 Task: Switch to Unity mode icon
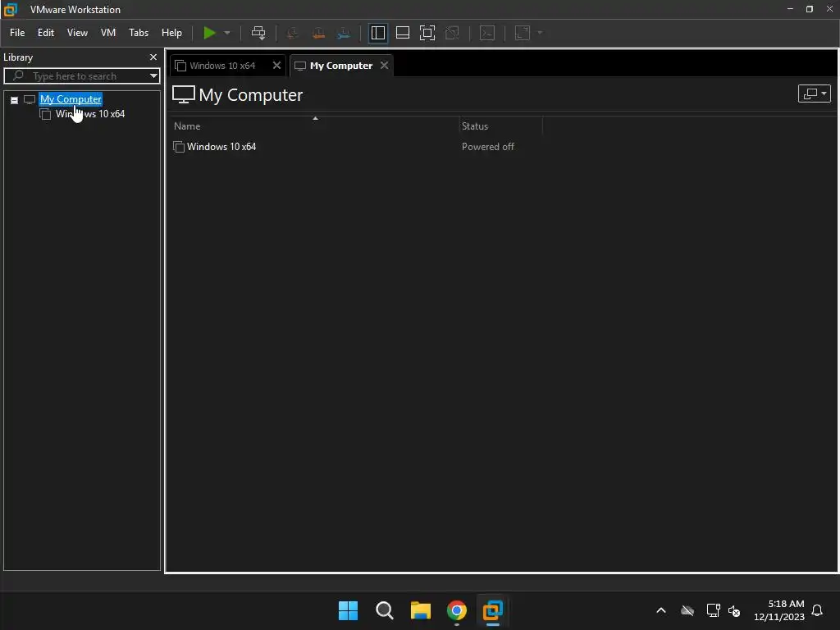[452, 33]
